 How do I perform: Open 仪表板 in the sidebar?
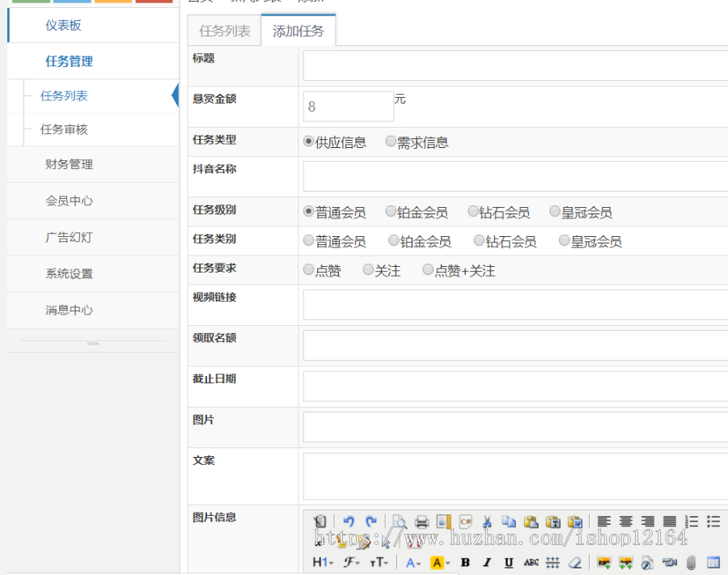pos(93,26)
